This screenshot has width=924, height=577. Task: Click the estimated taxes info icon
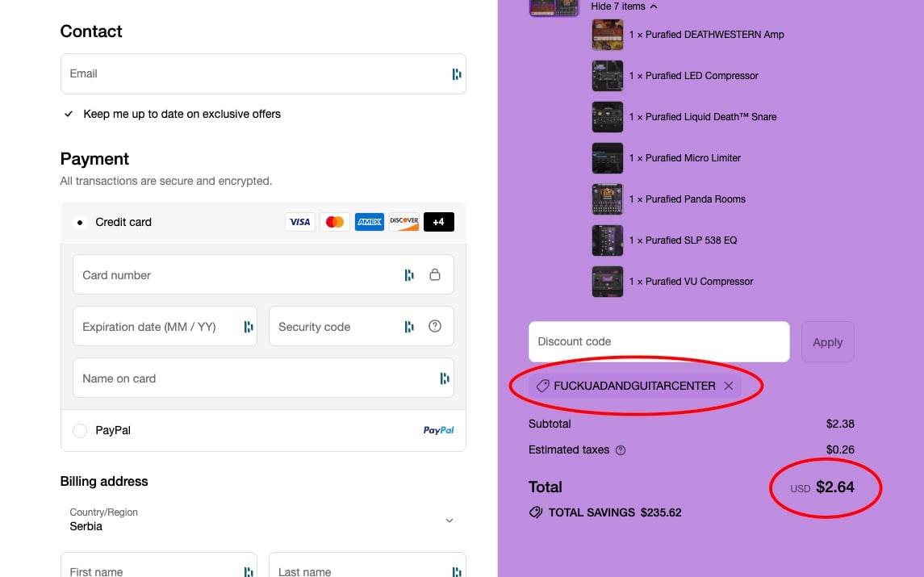[621, 450]
